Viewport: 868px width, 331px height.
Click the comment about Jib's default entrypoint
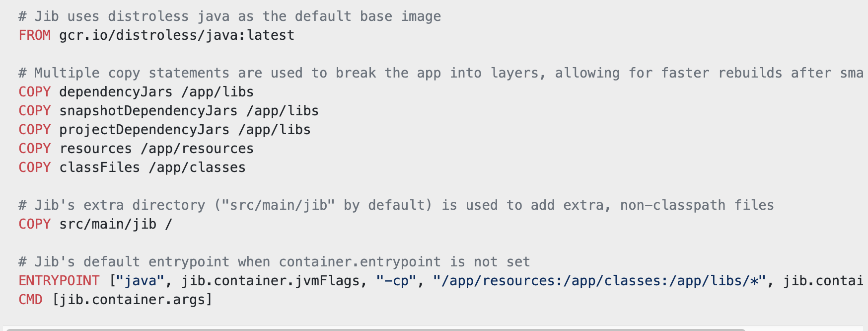(275, 262)
